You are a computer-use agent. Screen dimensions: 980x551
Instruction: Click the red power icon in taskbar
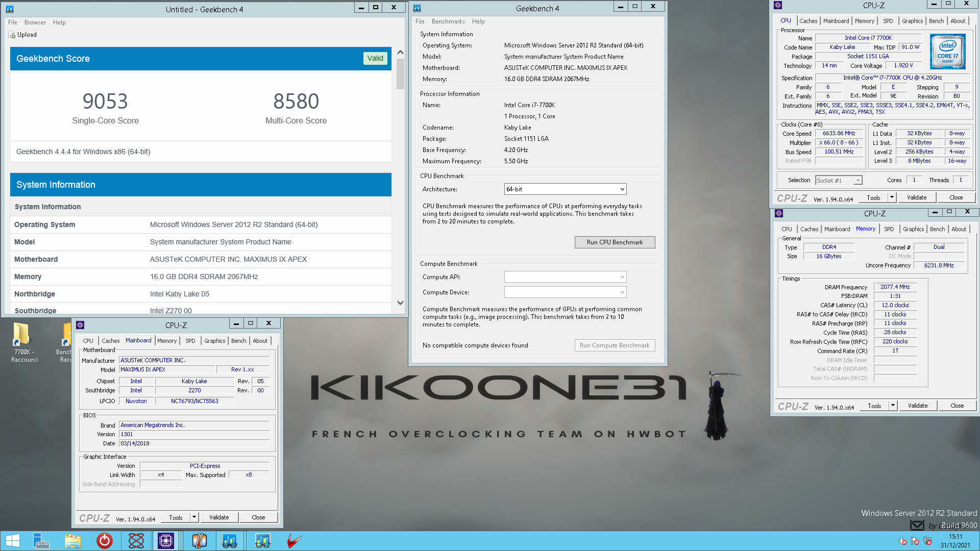pos(105,541)
